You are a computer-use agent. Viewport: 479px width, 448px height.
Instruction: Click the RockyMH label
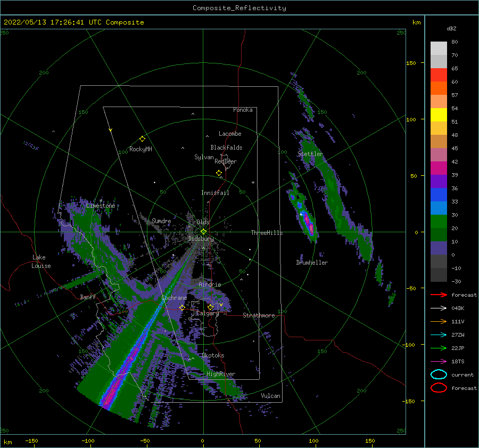tap(141, 149)
